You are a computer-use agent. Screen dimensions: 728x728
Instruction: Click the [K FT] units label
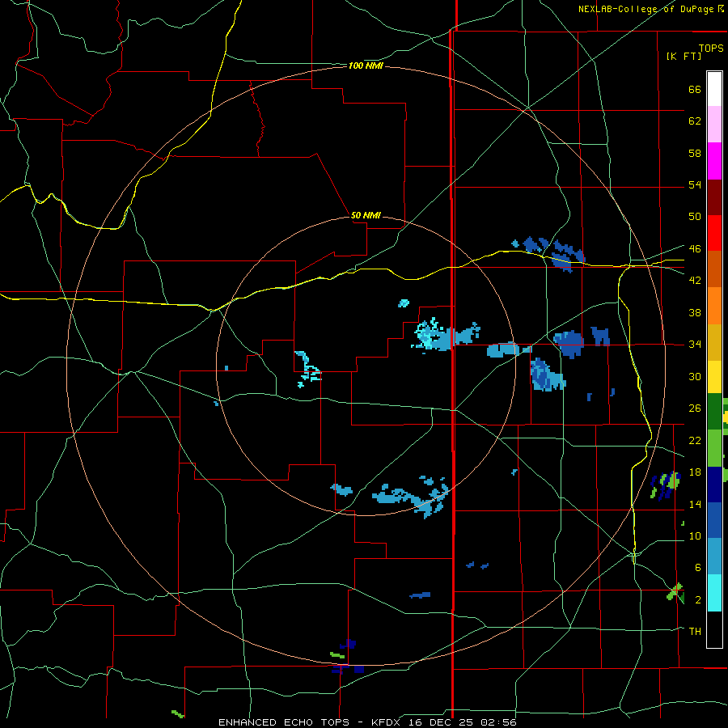pyautogui.click(x=684, y=56)
